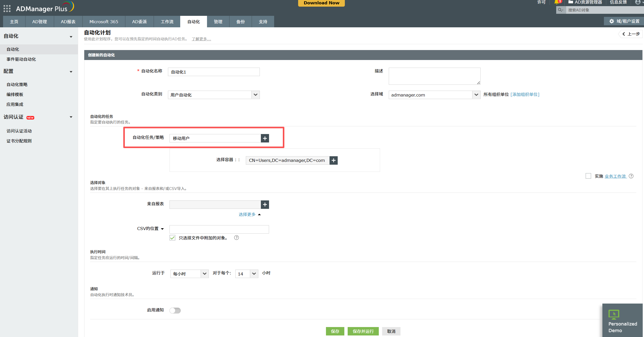Click the plus button beside 移动用户
This screenshot has width=644, height=337.
click(x=265, y=138)
